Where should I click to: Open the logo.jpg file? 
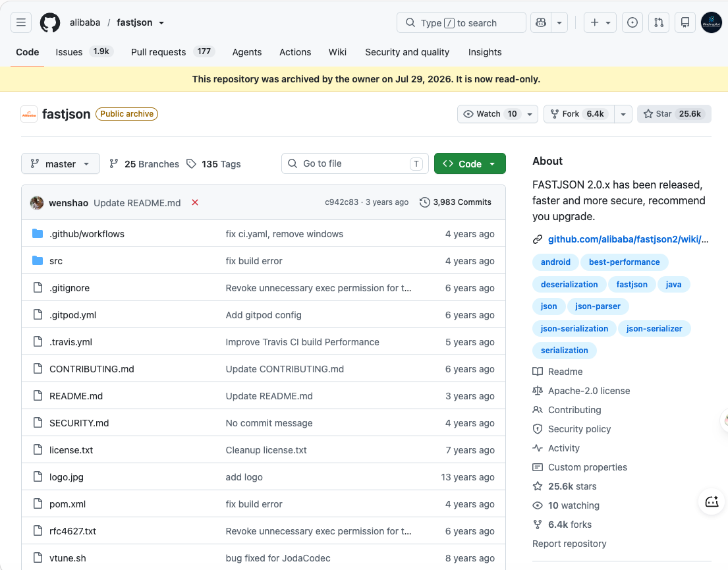(x=67, y=477)
